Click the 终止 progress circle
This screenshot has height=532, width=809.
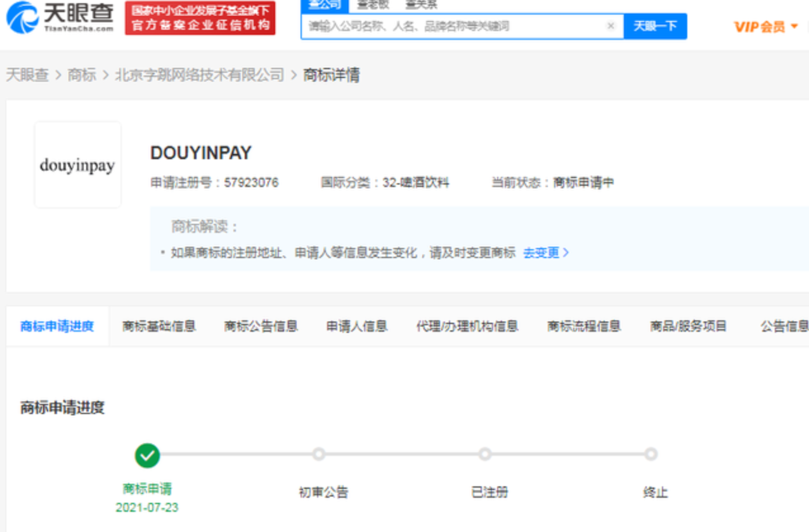coord(651,454)
